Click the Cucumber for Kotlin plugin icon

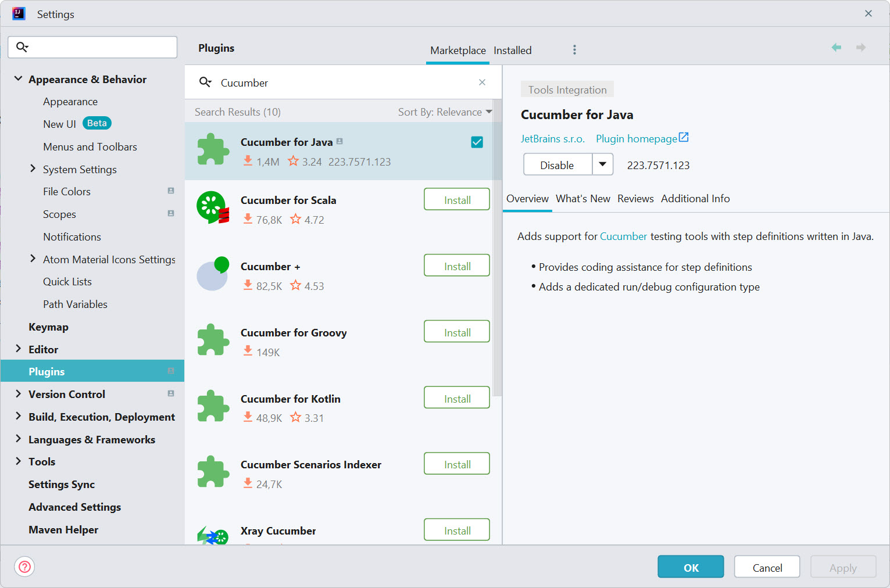[x=213, y=406]
